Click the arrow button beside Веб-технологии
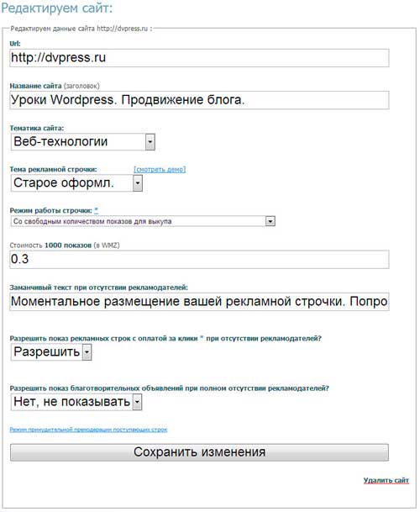Screen dimensions: 420x512 tap(150, 142)
